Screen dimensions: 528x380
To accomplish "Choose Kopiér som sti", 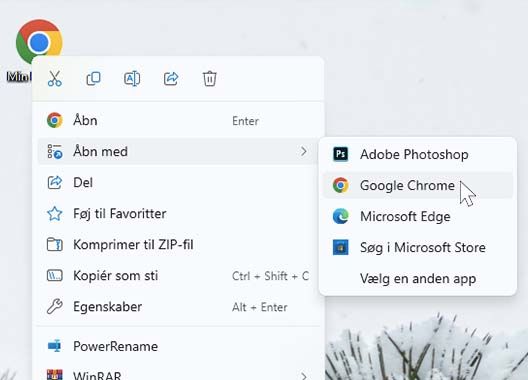I will [178, 276].
